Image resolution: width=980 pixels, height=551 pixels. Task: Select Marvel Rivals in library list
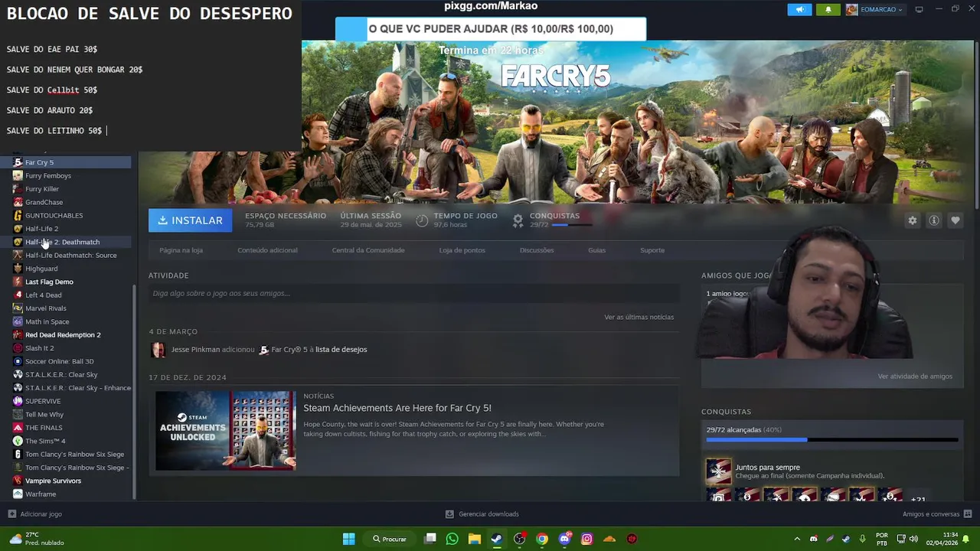coord(66,308)
